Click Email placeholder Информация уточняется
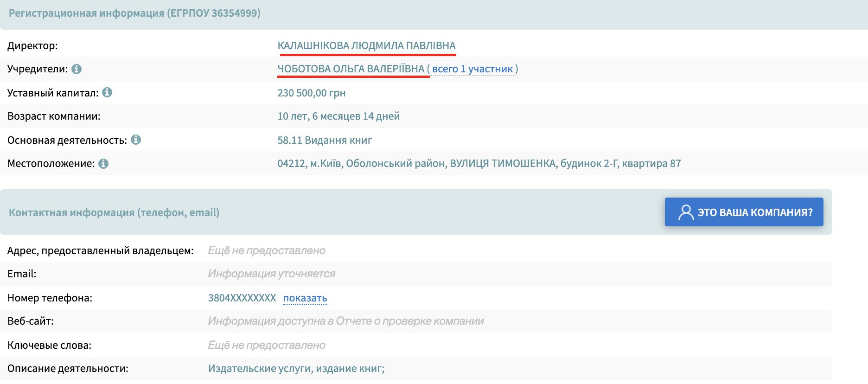 271,274
